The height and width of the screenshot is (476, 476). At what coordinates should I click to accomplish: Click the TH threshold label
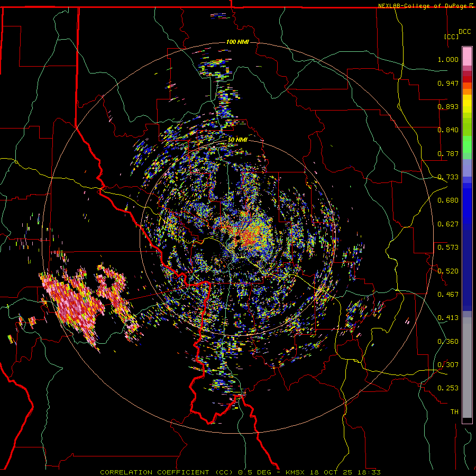[454, 411]
